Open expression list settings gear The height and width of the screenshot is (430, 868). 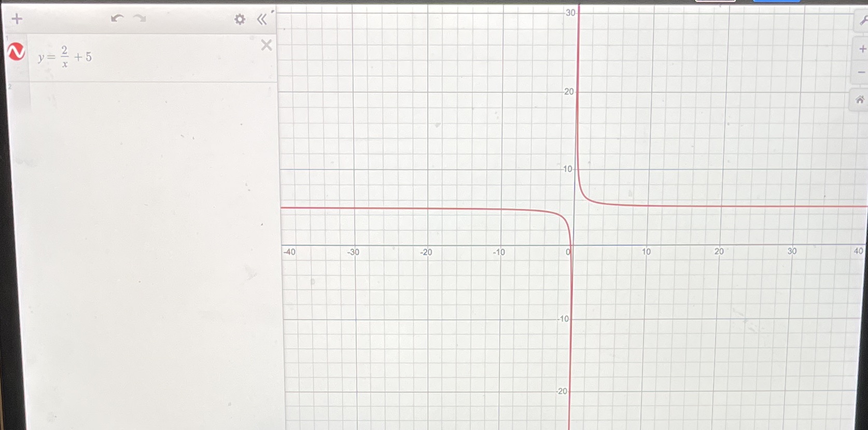pyautogui.click(x=240, y=20)
